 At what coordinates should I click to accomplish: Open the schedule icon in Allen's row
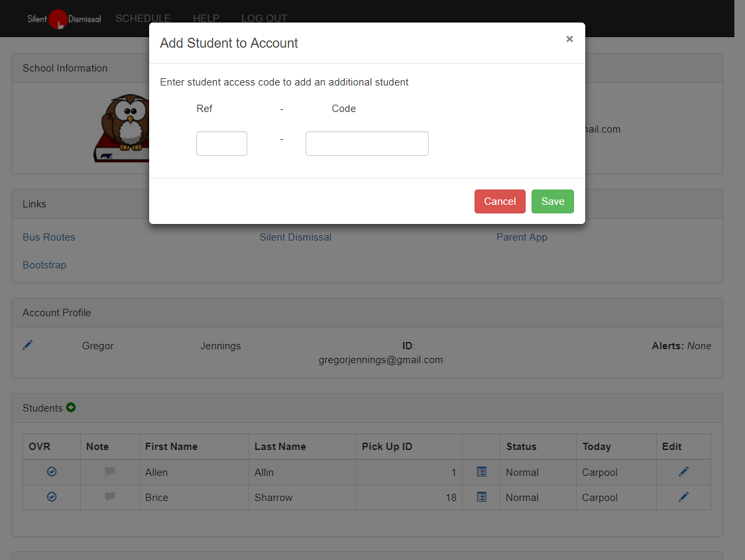pos(482,472)
